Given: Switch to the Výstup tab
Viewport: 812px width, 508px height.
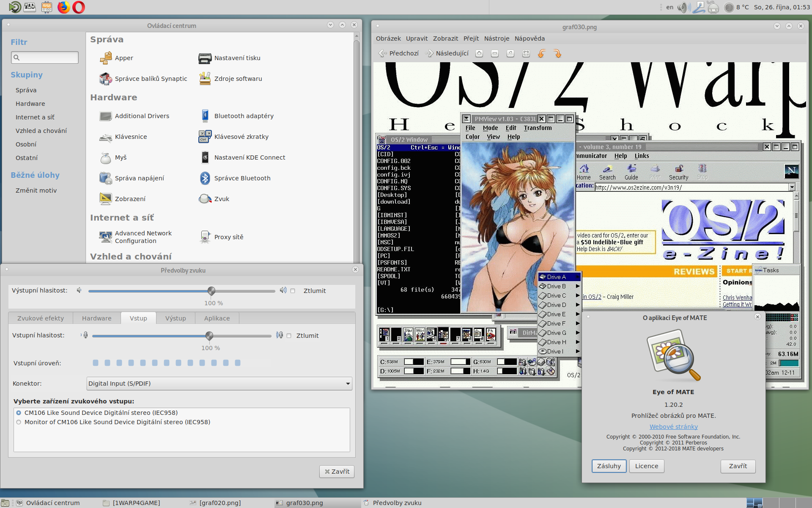Looking at the screenshot, I should click(x=176, y=318).
